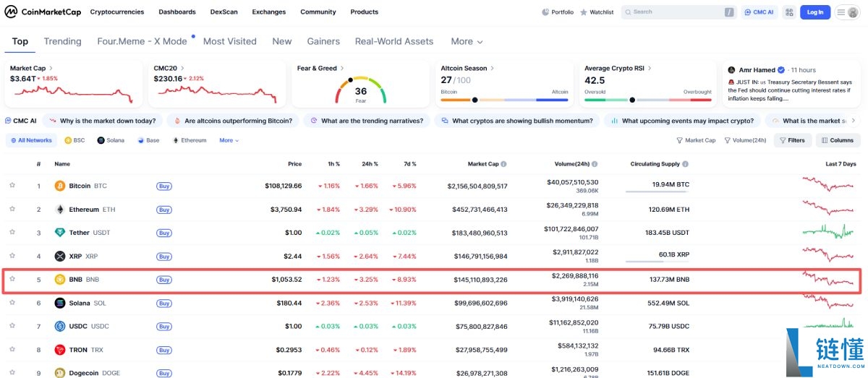This screenshot has width=868, height=378.
Task: Open the CMC AI chat button in the header
Action: (x=759, y=12)
